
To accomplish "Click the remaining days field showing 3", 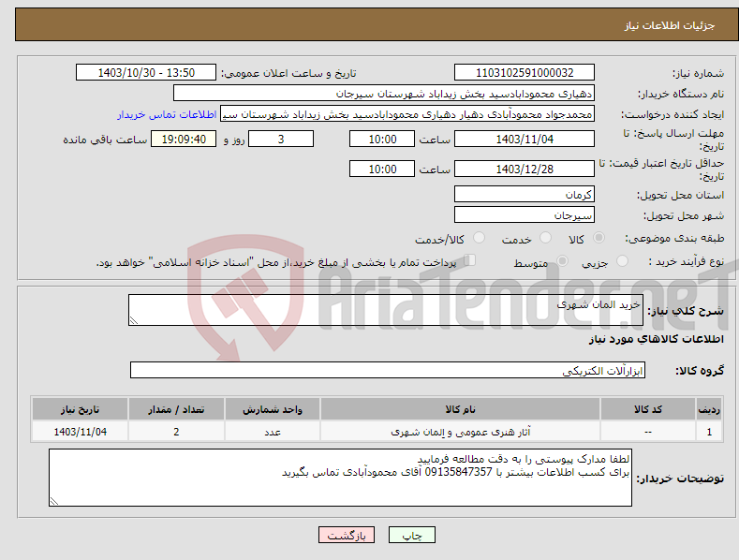I will [x=281, y=139].
